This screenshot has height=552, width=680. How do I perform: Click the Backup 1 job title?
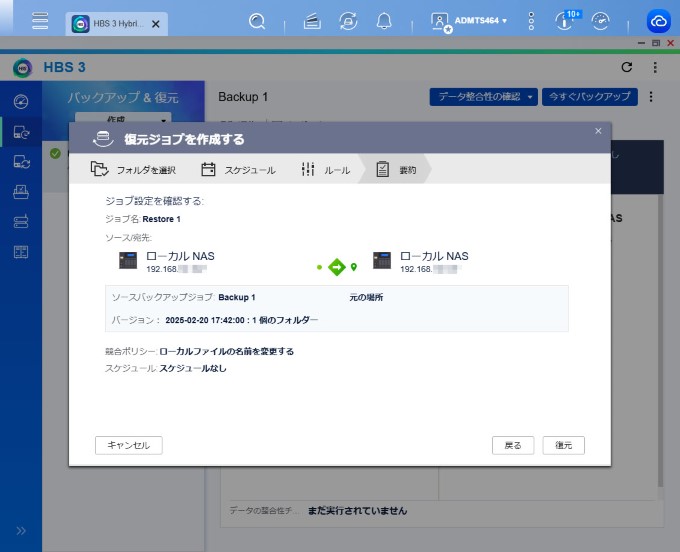point(243,97)
